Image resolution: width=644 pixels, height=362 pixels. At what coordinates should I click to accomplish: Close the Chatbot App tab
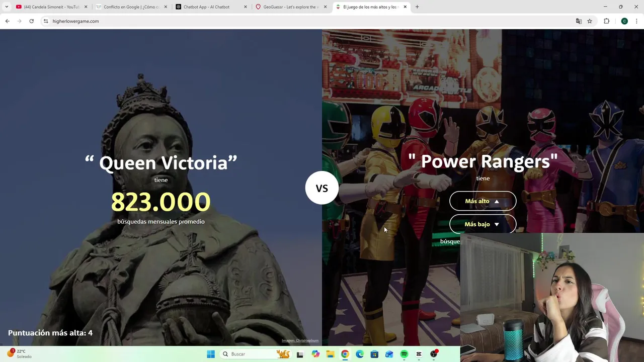click(246, 7)
